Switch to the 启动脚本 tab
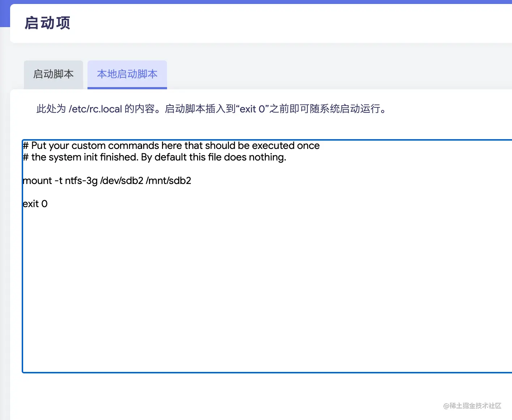Image resolution: width=512 pixels, height=420 pixels. 54,74
